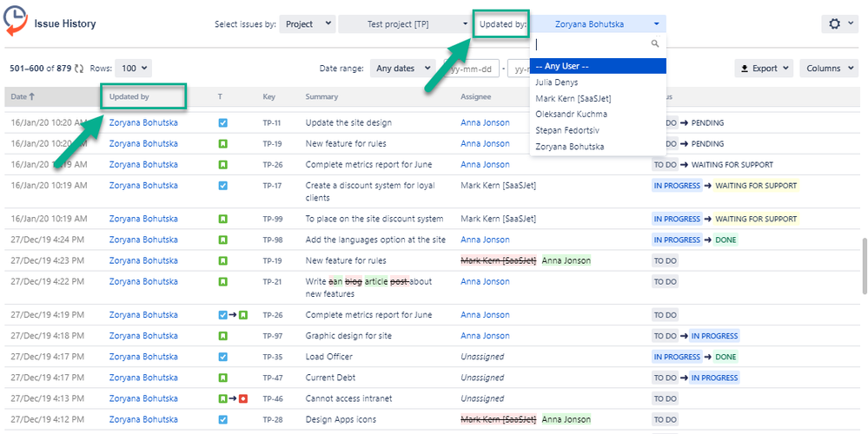The width and height of the screenshot is (868, 434).
Task: Open the Test project [TP] dropdown
Action: [x=405, y=23]
